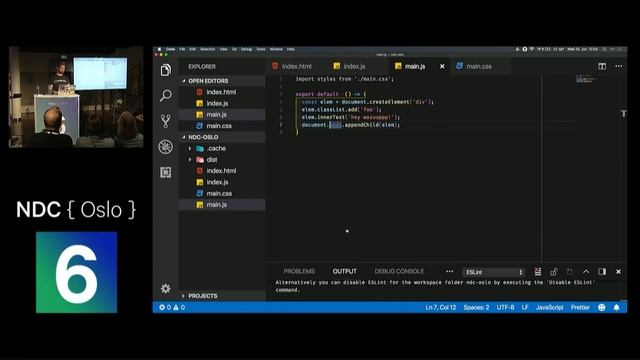
Task: Open the panel's extra views ellipsis
Action: tap(449, 271)
